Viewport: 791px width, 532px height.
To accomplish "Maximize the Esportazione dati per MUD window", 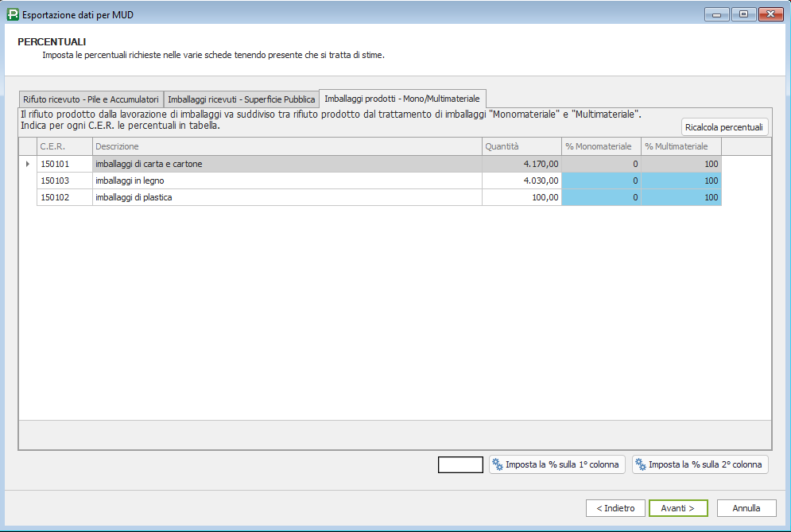I will tap(744, 14).
